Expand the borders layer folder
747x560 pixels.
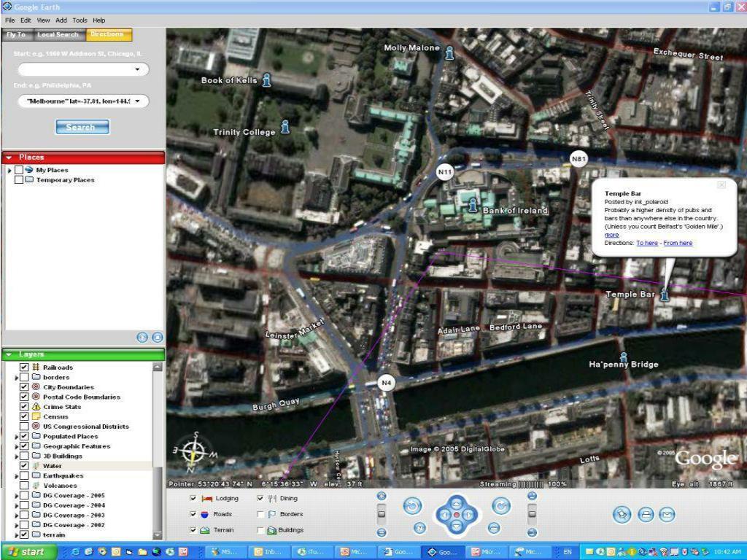tap(16, 378)
